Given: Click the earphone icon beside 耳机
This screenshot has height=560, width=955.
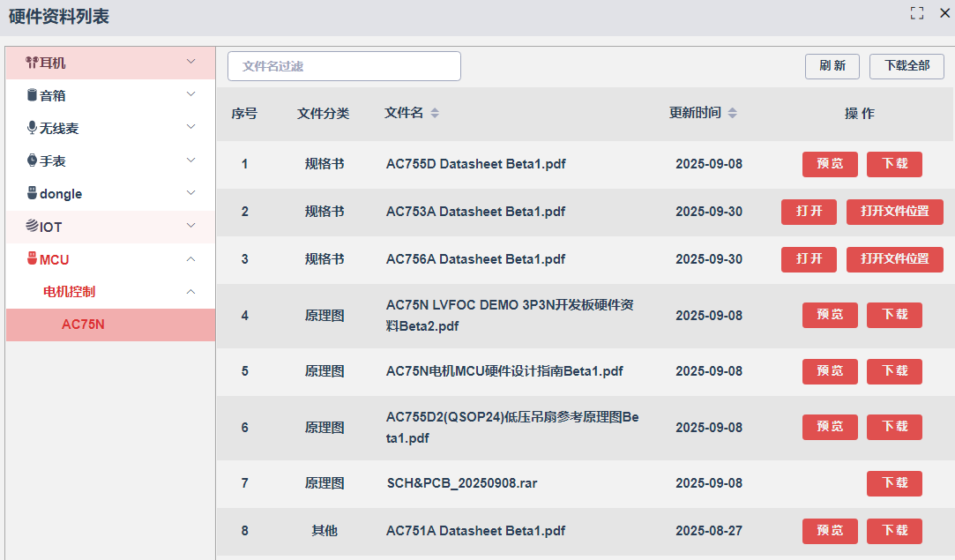Looking at the screenshot, I should click(32, 63).
